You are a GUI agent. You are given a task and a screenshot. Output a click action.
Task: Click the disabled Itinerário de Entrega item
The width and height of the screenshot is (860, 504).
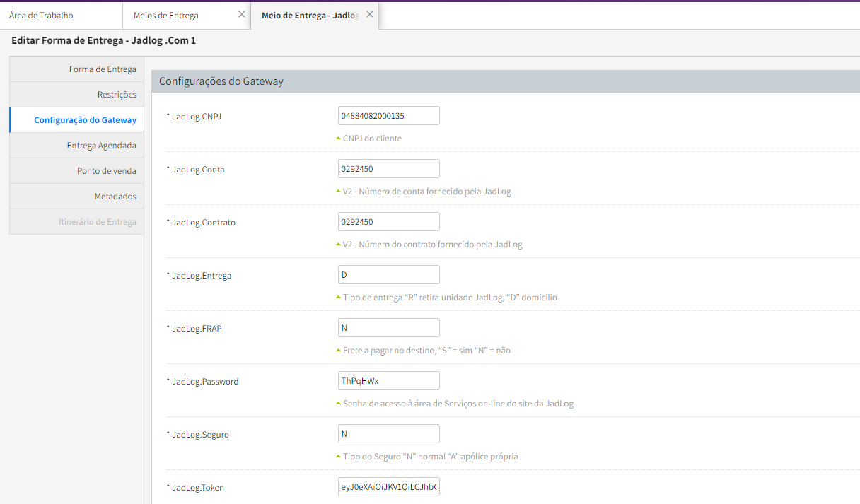point(76,222)
